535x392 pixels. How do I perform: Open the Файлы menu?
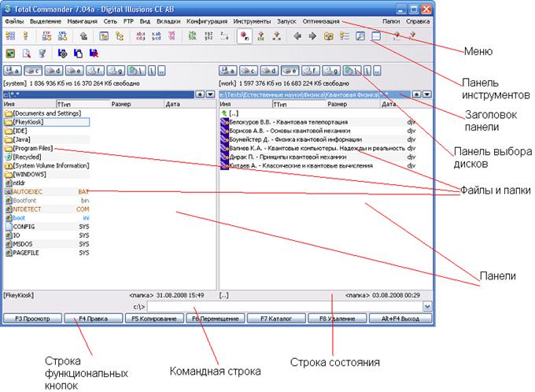click(x=15, y=21)
